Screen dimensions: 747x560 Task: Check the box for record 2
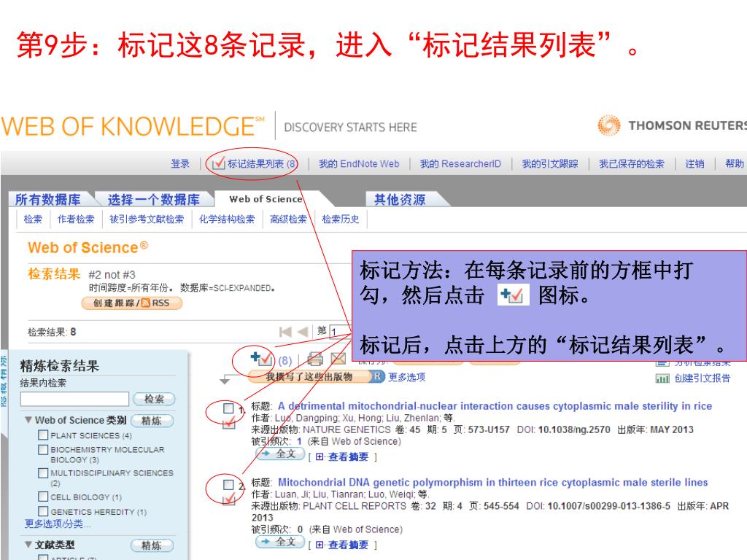point(228,485)
